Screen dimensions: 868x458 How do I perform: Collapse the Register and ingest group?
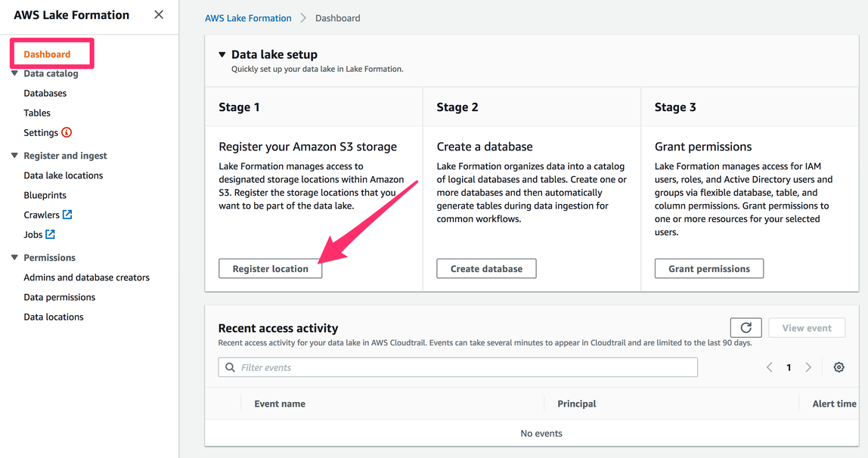tap(14, 156)
